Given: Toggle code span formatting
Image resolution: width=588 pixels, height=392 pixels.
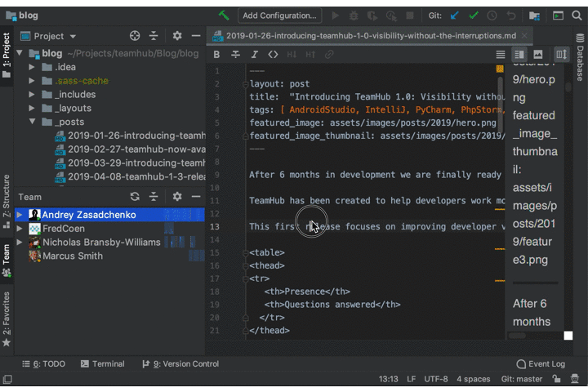Looking at the screenshot, I should coord(273,55).
